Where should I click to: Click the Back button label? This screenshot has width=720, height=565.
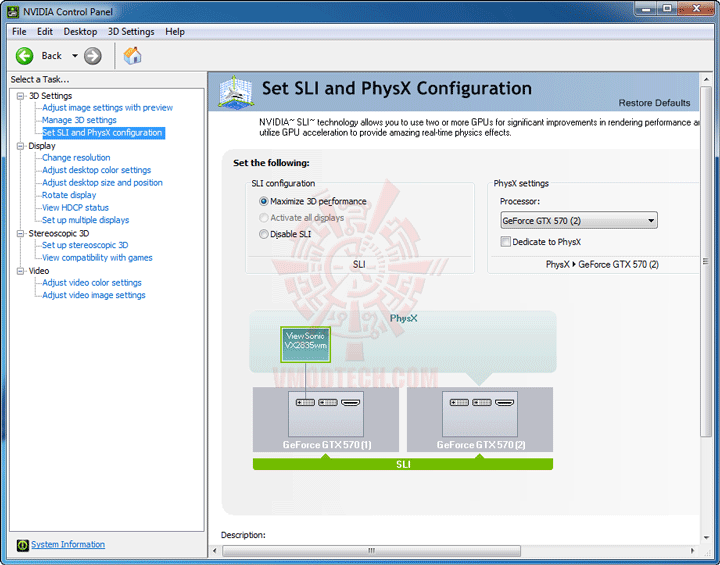coord(51,56)
